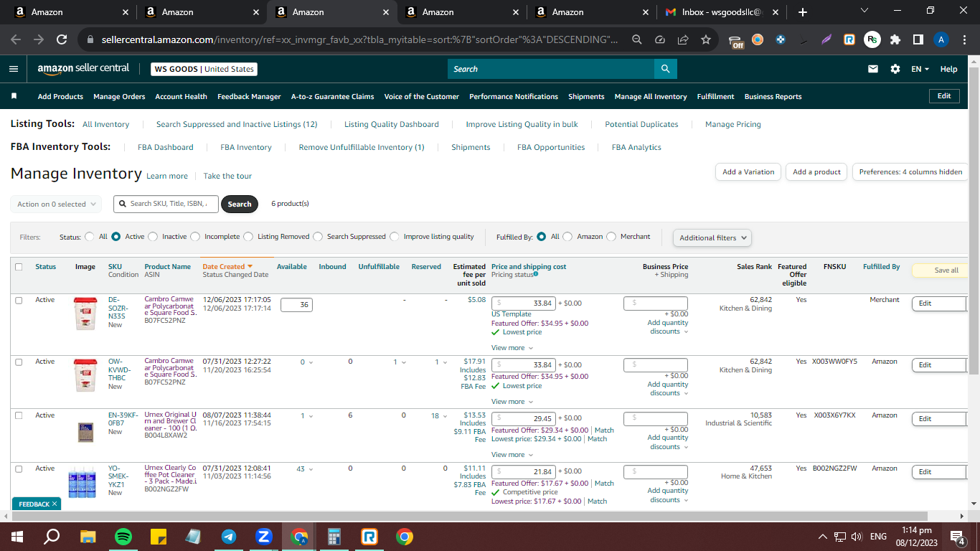980x551 pixels.
Task: Click the bookmark flag icon in the navigation bar
Action: (14, 96)
